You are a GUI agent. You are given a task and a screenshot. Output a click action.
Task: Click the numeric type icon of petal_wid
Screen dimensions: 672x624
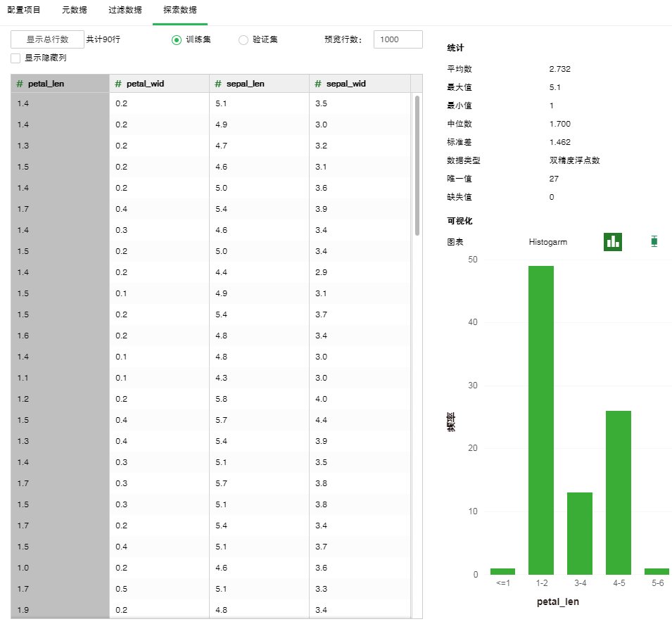[118, 84]
